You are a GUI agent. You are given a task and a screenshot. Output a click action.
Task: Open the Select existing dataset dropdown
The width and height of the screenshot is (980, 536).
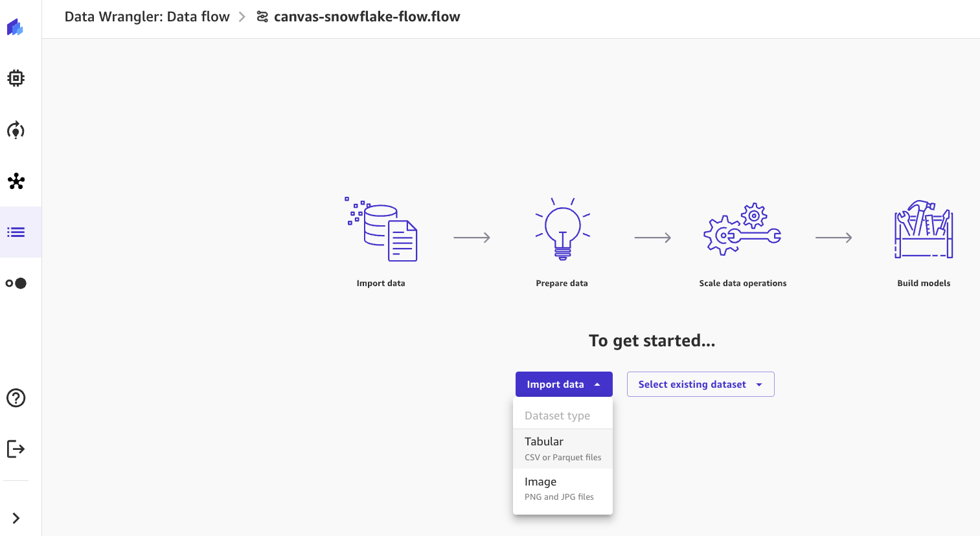click(701, 385)
